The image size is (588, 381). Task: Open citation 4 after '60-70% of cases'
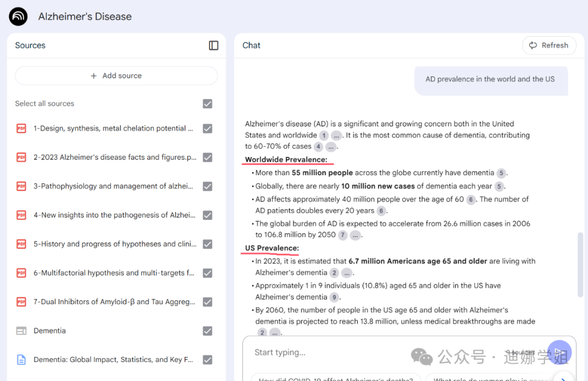tap(318, 147)
